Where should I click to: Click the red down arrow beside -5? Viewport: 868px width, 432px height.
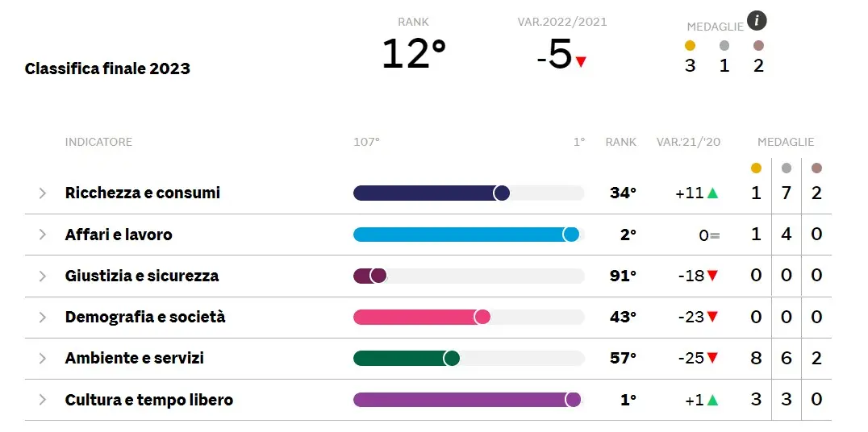[x=581, y=61]
